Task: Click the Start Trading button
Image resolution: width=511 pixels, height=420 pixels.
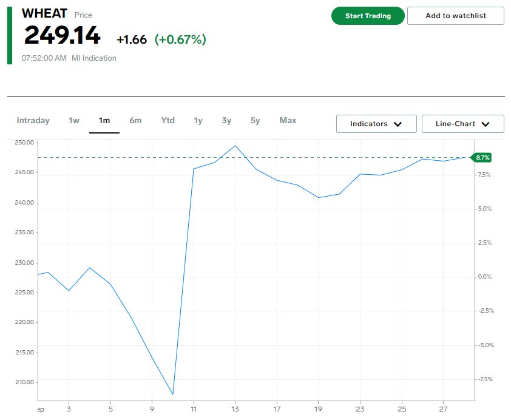Action: 368,16
